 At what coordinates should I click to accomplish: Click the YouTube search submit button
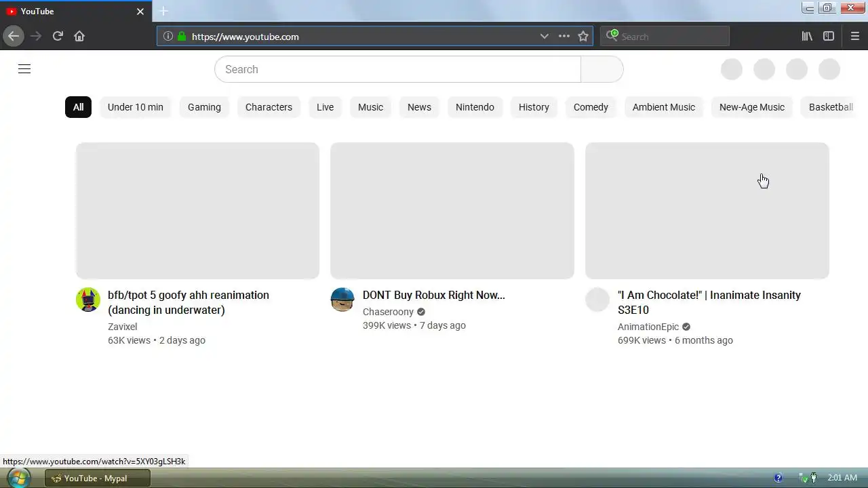602,69
